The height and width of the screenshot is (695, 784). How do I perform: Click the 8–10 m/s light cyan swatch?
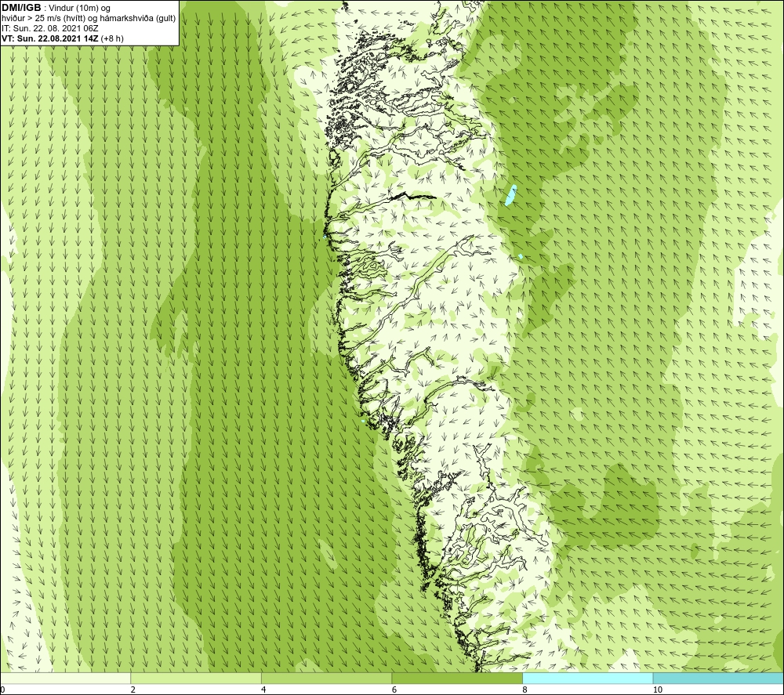[x=587, y=678]
